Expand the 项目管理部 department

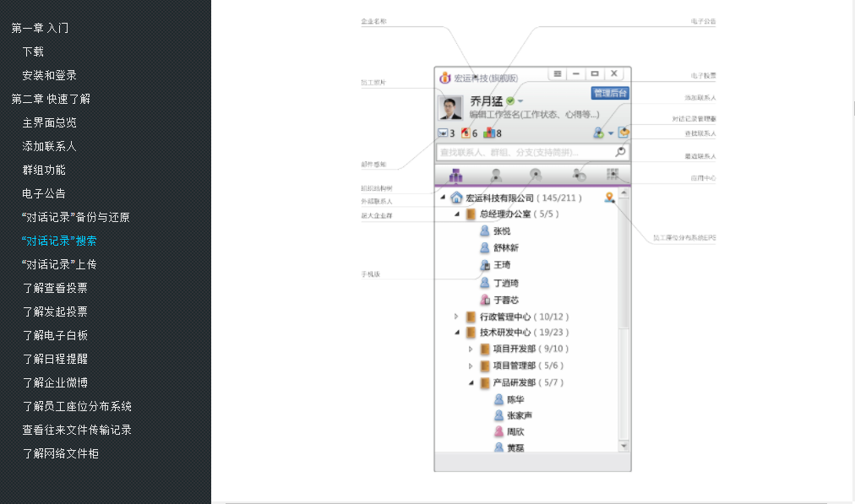471,366
